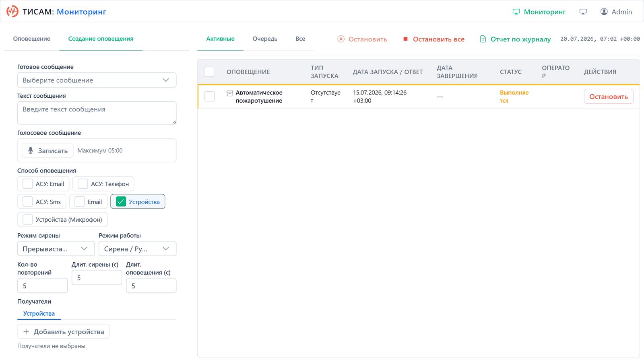Enable Устройства (Микрофон) checkbox
Viewport: 644px width, 362px height.
[x=28, y=219]
